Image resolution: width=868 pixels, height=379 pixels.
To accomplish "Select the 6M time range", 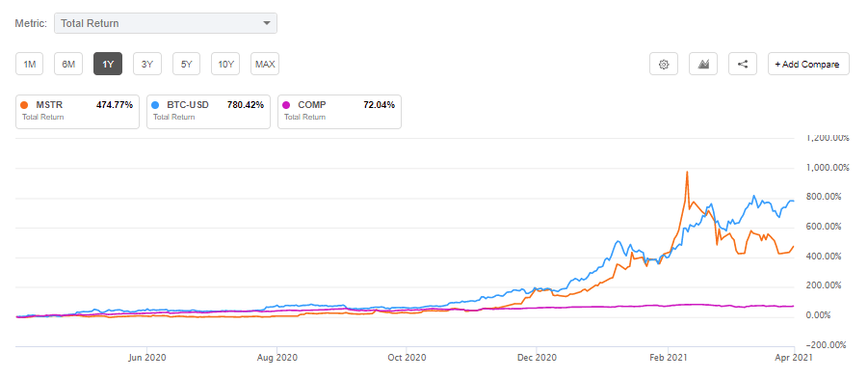I will (x=68, y=64).
